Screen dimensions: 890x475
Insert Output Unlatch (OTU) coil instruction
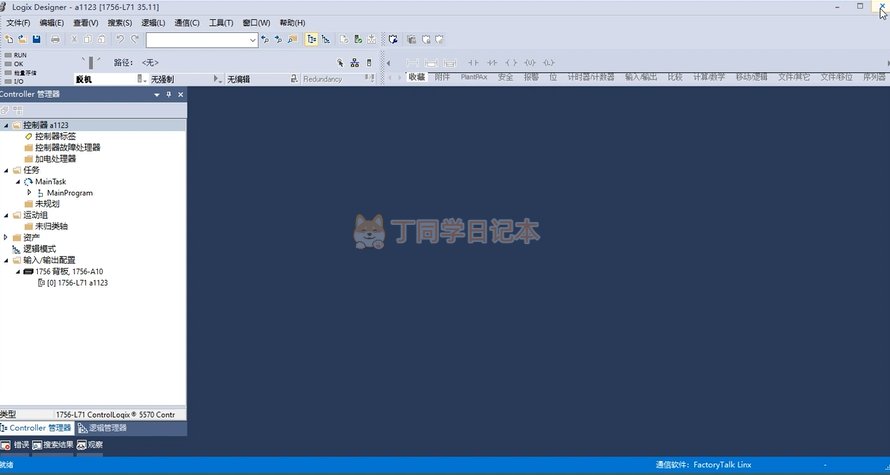(x=530, y=62)
